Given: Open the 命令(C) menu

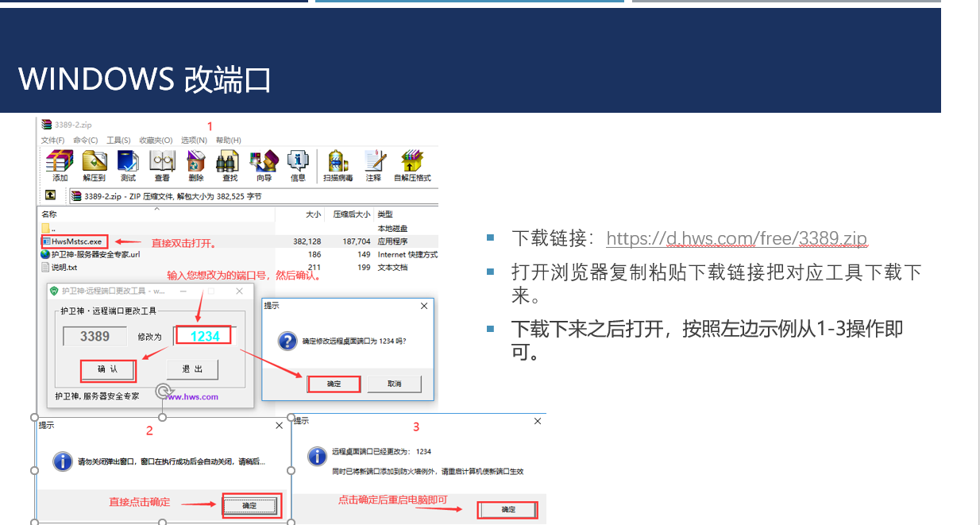Looking at the screenshot, I should click(x=85, y=140).
